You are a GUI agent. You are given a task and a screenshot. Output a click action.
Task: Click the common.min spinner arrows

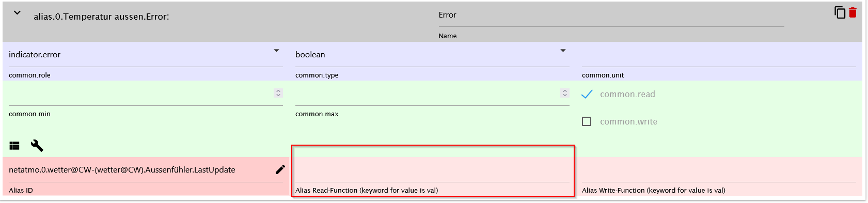pos(278,93)
